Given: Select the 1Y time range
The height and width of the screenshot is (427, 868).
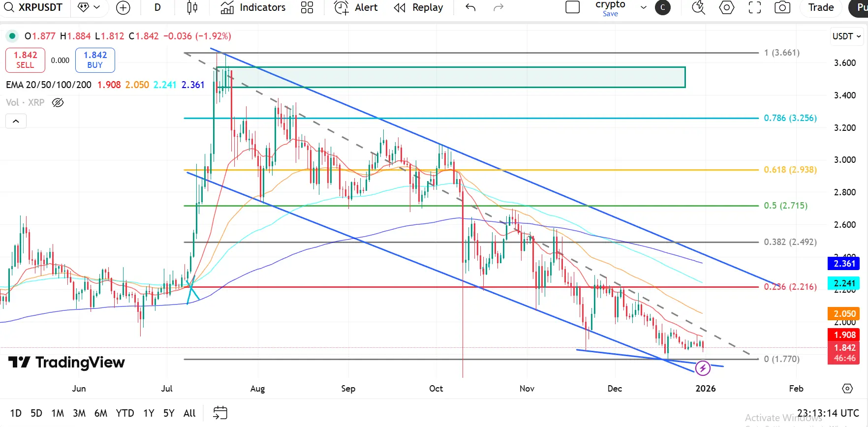Looking at the screenshot, I should pyautogui.click(x=149, y=413).
